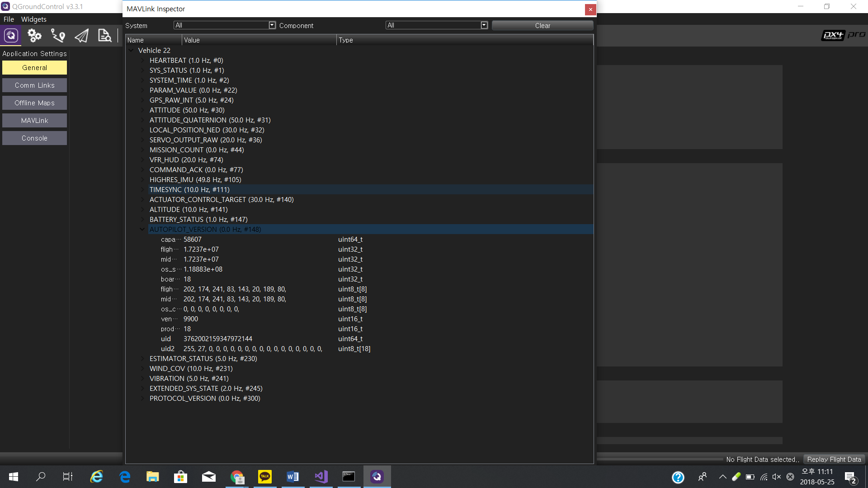Open KakaoTalk from the taskbar
Image resolution: width=868 pixels, height=488 pixels.
tap(265, 476)
